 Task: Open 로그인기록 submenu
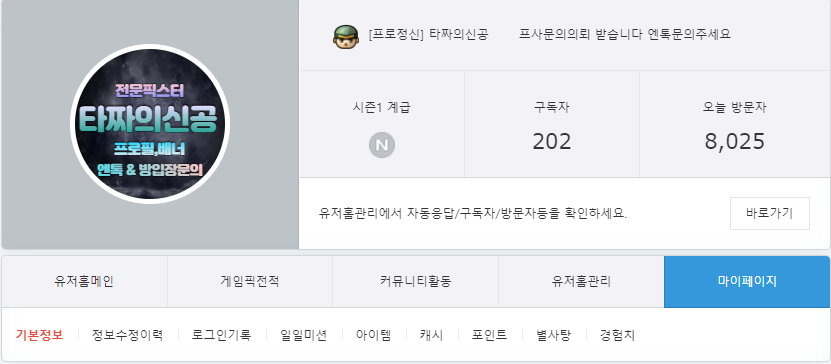[x=222, y=335]
